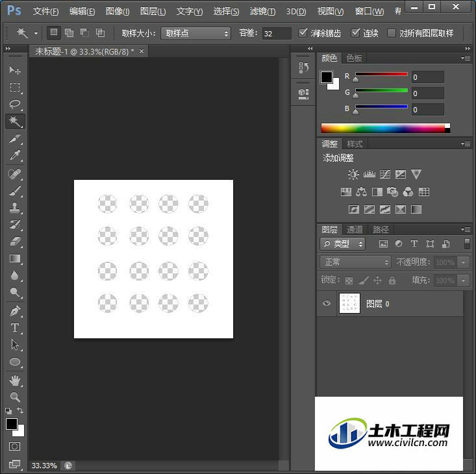The width and height of the screenshot is (476, 474).
Task: Switch to the 路径 tab
Action: point(381,229)
